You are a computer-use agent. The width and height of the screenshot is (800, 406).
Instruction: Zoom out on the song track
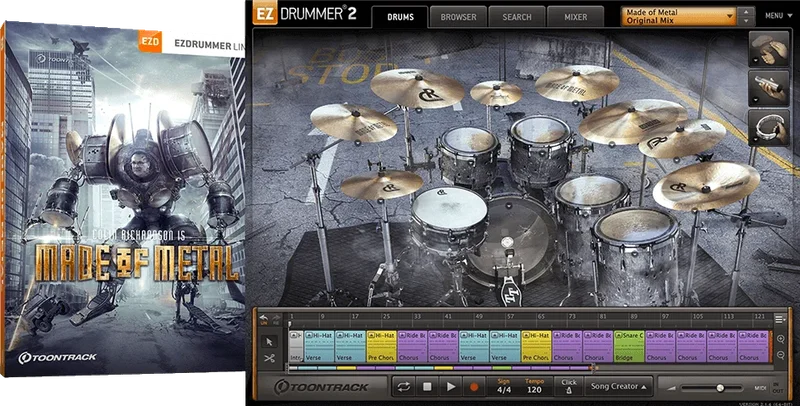point(781,355)
